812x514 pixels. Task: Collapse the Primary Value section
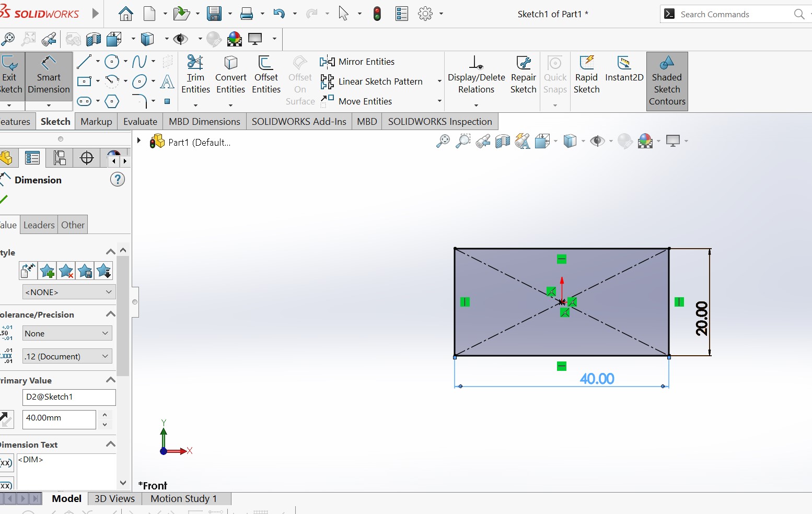(x=111, y=380)
